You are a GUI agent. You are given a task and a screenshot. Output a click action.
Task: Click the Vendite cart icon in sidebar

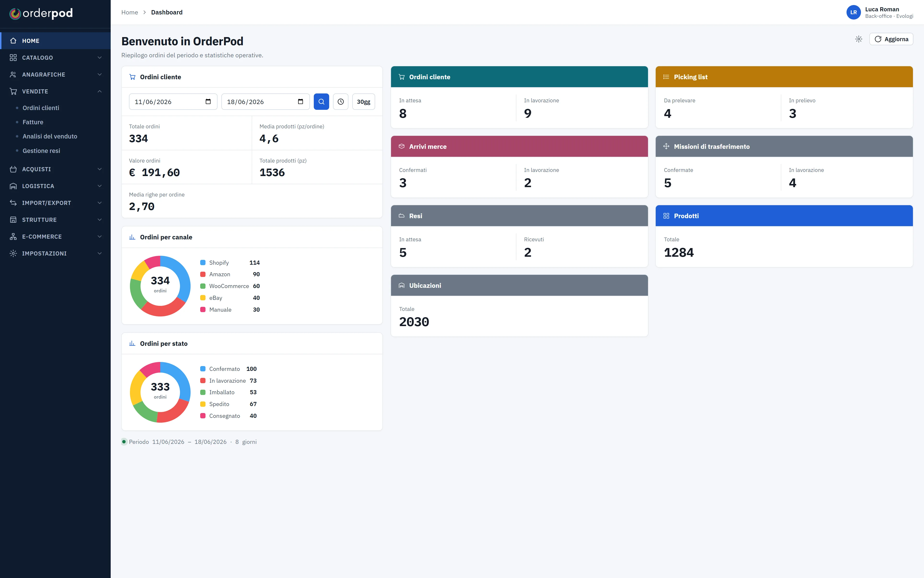pos(13,91)
